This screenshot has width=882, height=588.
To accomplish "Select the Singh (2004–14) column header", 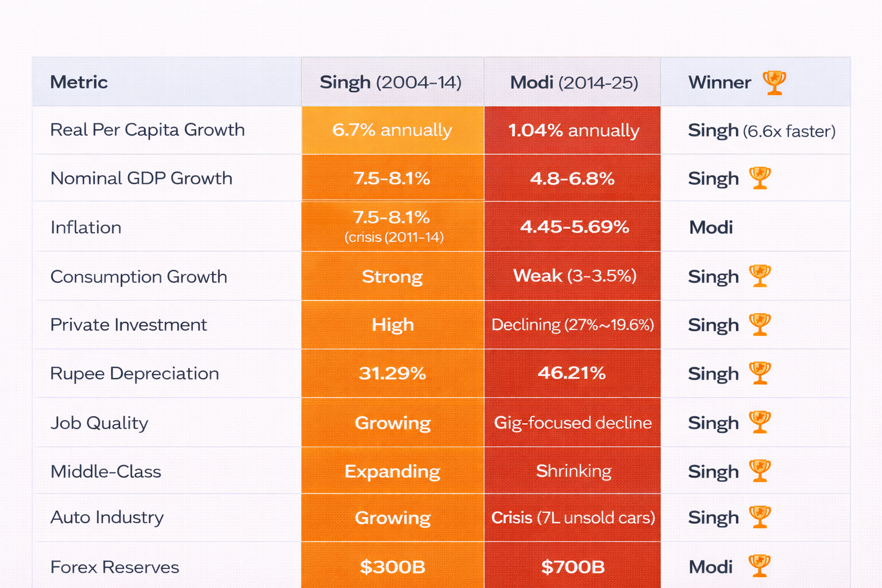I will 391,83.
